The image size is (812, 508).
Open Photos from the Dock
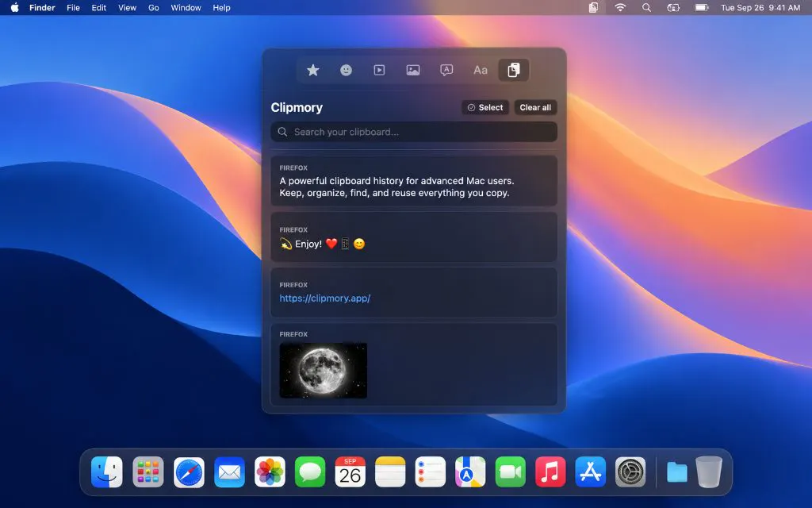click(x=270, y=472)
